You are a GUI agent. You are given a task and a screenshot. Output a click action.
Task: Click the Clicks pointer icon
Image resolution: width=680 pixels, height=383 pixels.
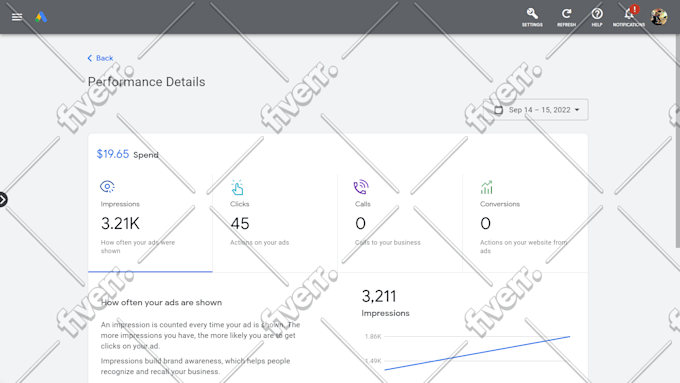click(237, 187)
